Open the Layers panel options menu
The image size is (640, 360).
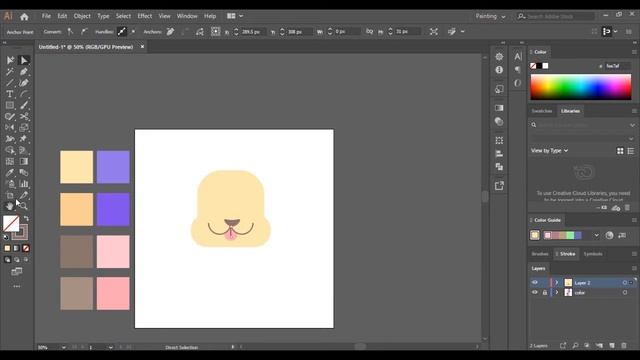pyautogui.click(x=634, y=269)
